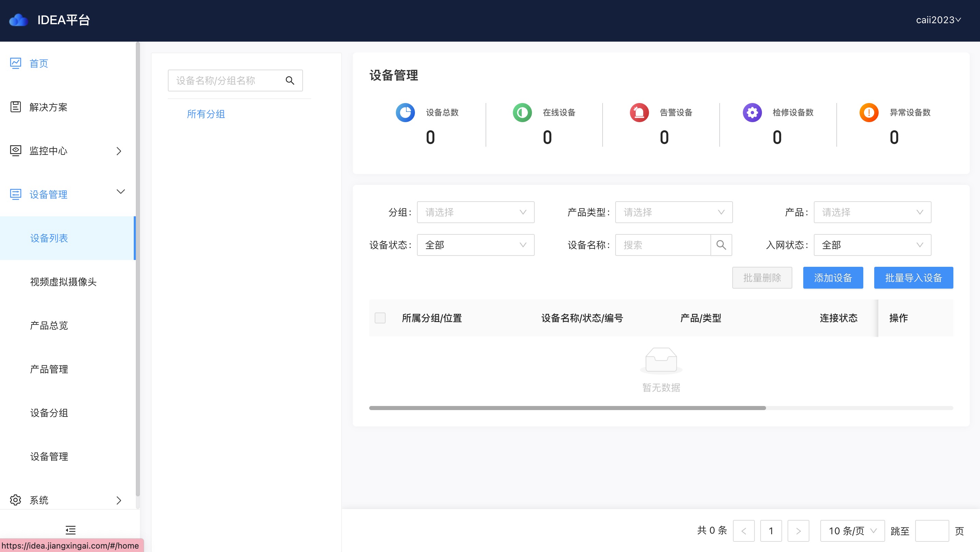Image resolution: width=980 pixels, height=552 pixels.
Task: Click the 检修设备数 purple gear icon
Action: [x=752, y=113]
